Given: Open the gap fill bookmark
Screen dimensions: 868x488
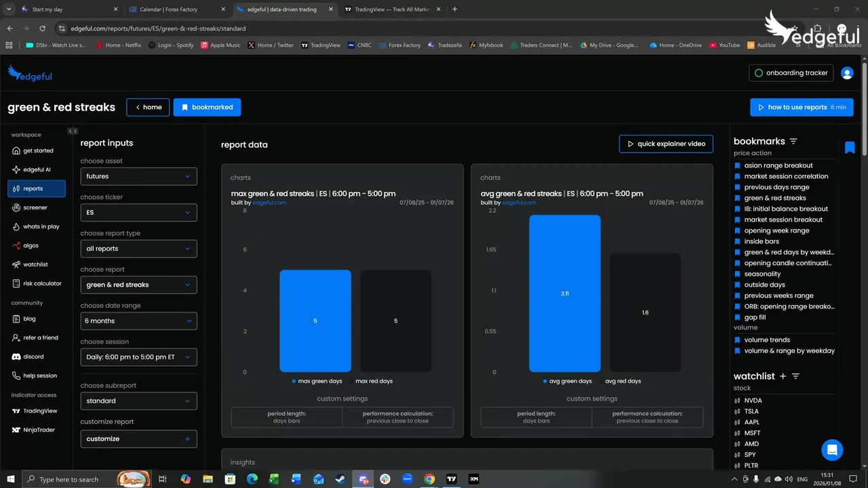Looking at the screenshot, I should pyautogui.click(x=755, y=317).
